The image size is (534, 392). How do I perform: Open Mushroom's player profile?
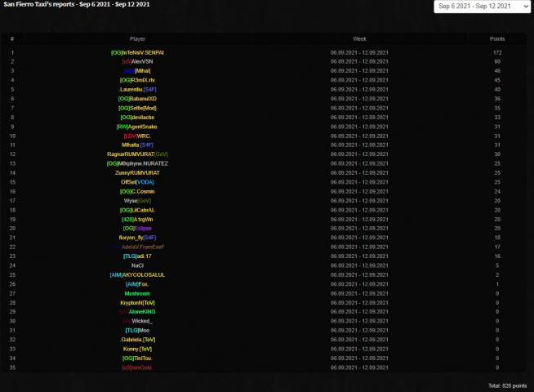pos(137,293)
